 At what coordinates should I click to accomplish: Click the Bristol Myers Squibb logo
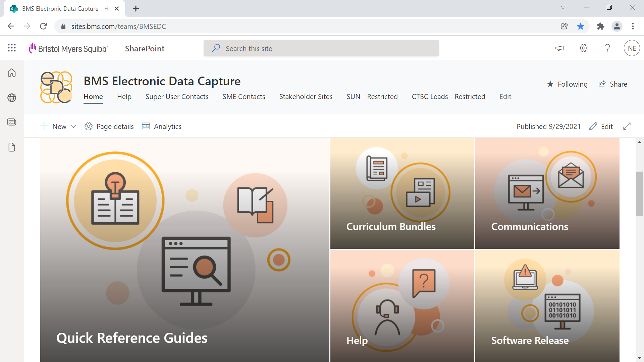click(x=68, y=48)
